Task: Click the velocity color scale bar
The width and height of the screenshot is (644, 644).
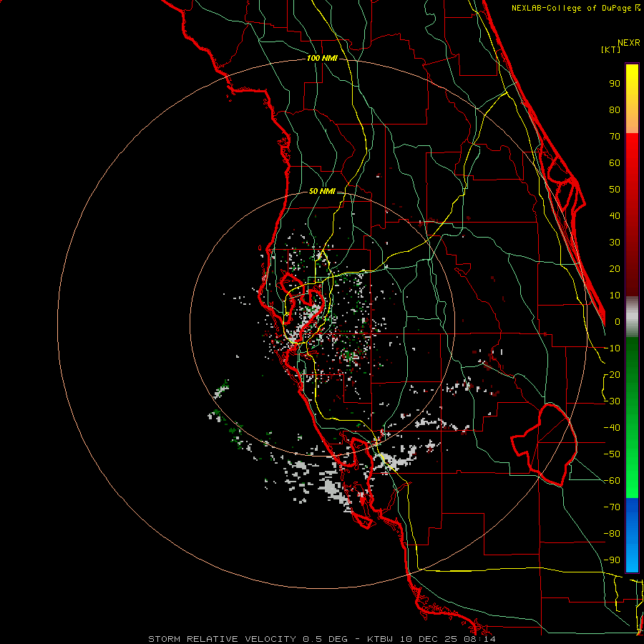Action: [x=632, y=318]
